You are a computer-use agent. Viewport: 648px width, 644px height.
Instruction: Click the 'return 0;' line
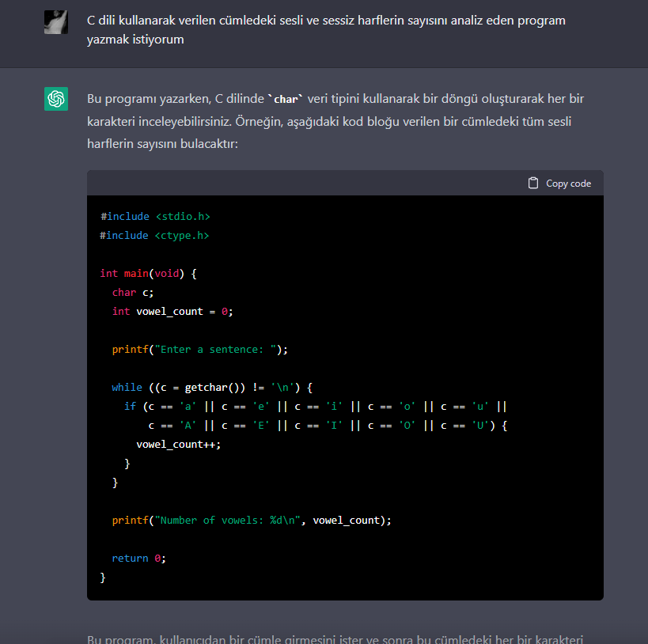coord(139,558)
